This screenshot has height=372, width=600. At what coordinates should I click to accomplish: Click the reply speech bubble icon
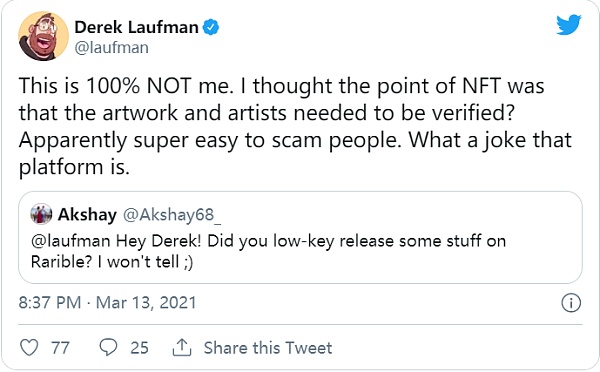[108, 347]
